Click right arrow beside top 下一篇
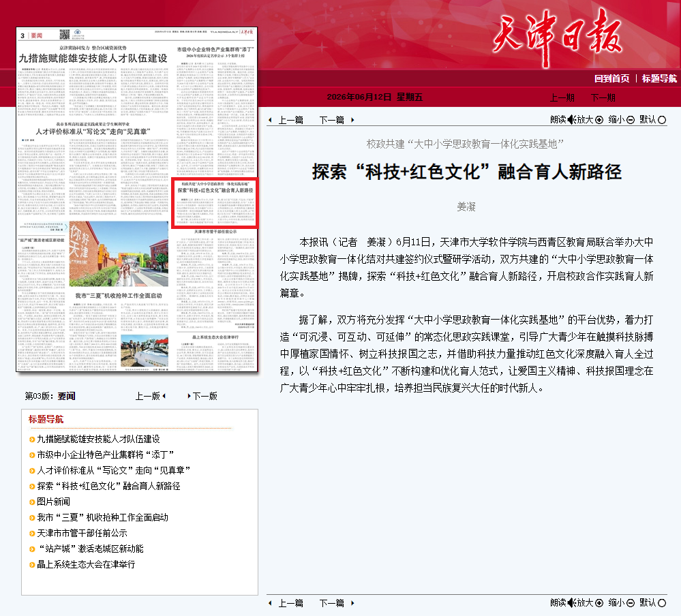 tap(352, 120)
